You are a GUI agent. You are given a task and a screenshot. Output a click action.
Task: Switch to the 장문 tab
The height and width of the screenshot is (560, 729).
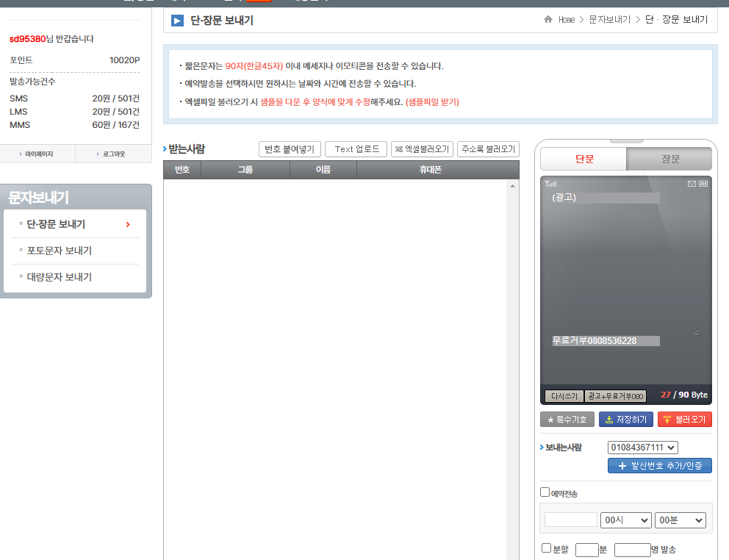click(x=669, y=159)
